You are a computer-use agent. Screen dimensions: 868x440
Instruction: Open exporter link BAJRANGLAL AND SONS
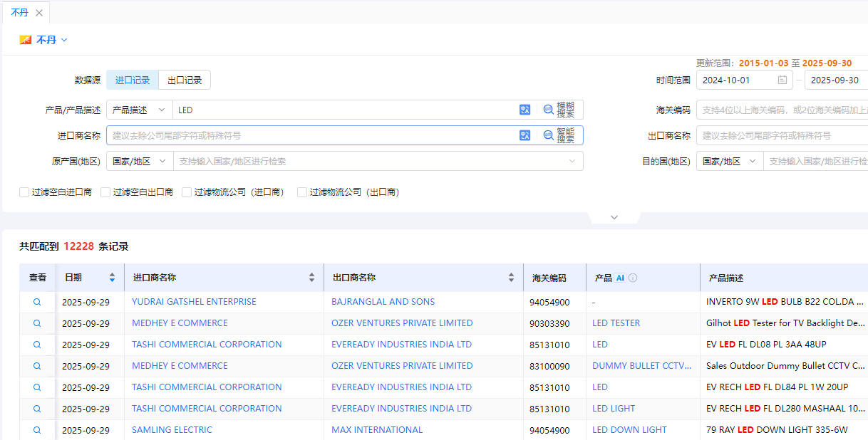(382, 301)
